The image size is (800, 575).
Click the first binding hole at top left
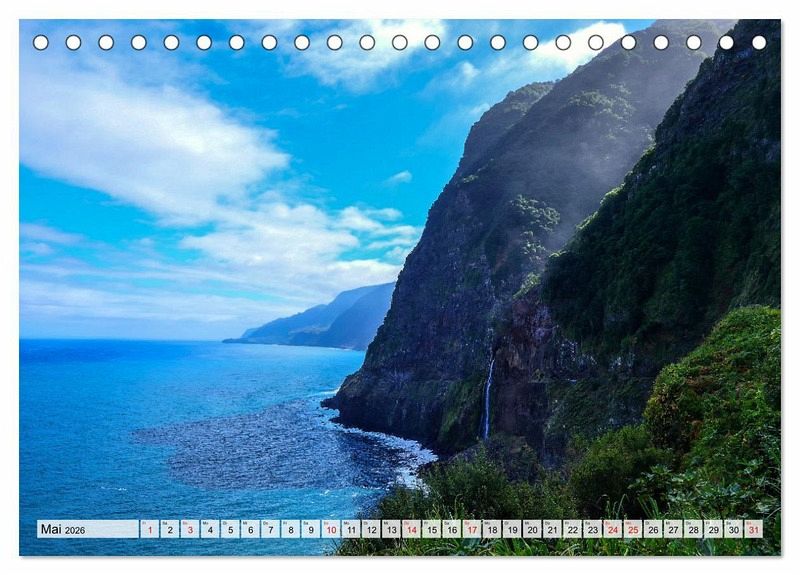[41, 42]
